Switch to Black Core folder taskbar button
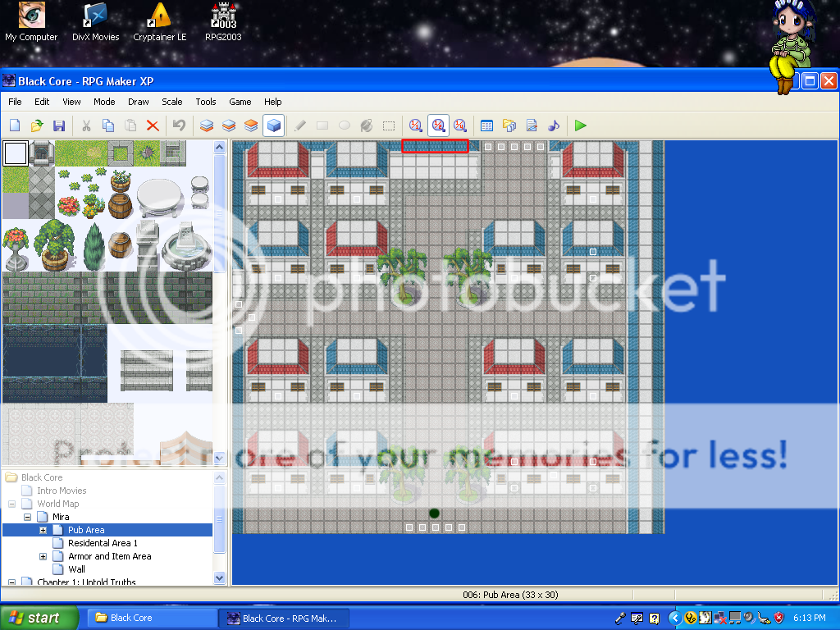840x630 pixels. tap(148, 618)
